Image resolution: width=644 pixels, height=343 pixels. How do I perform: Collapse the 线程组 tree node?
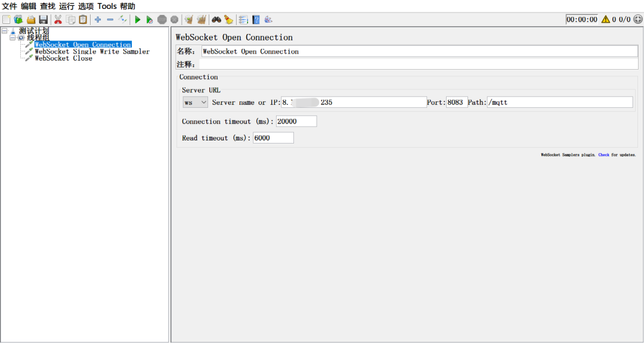coord(12,37)
